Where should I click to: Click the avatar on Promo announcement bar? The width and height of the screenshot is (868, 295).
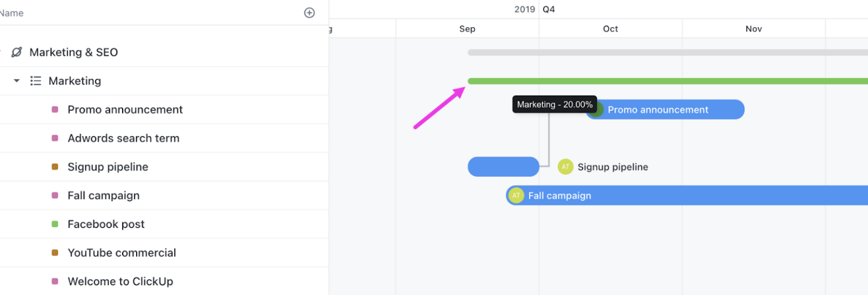(596, 110)
